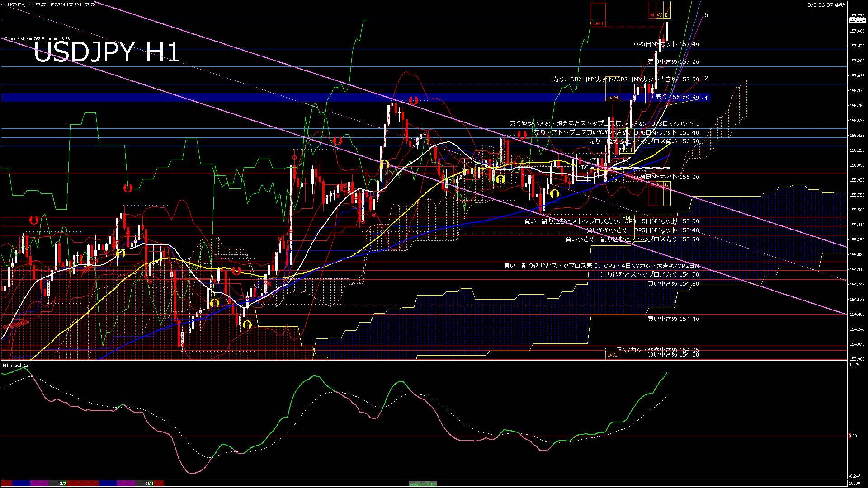
Task: Click the 3/2 06:37 更新 timestamp
Action: (826, 5)
